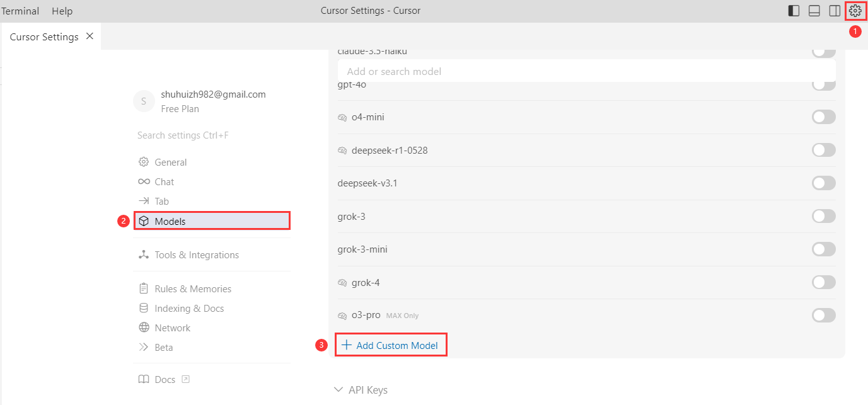Toggle the primary sidebar layout icon
This screenshot has width=868, height=405.
click(794, 11)
